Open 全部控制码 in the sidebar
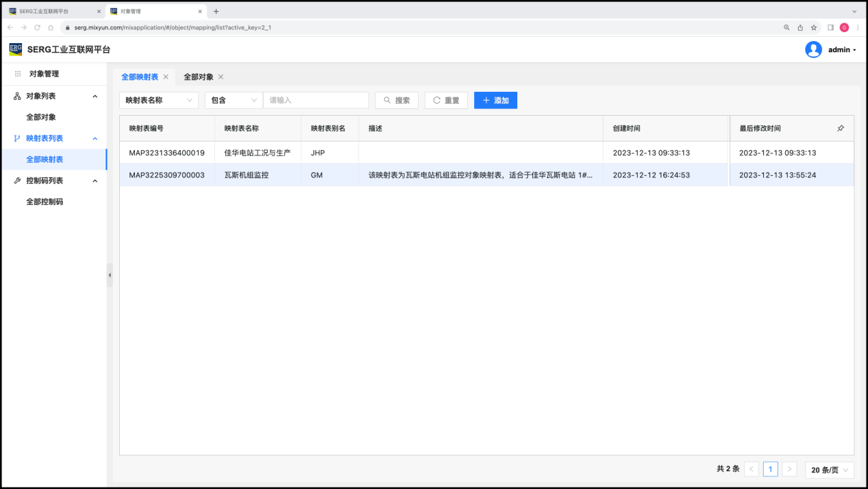 45,202
